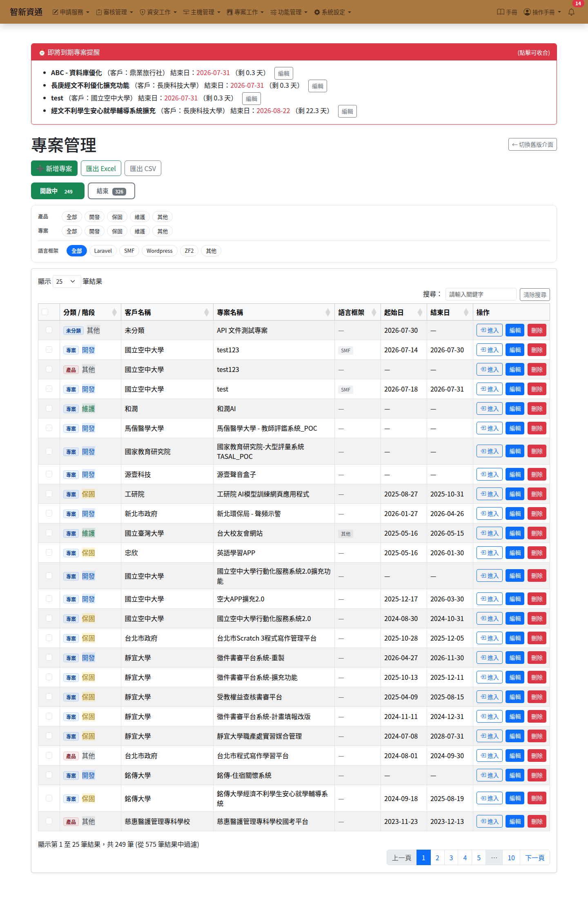Open the 功能管理 dropdown menu

pyautogui.click(x=289, y=12)
